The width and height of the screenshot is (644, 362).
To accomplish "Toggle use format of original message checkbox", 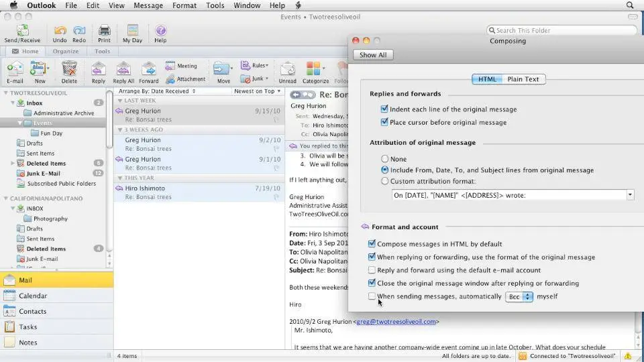I will tap(372, 257).
